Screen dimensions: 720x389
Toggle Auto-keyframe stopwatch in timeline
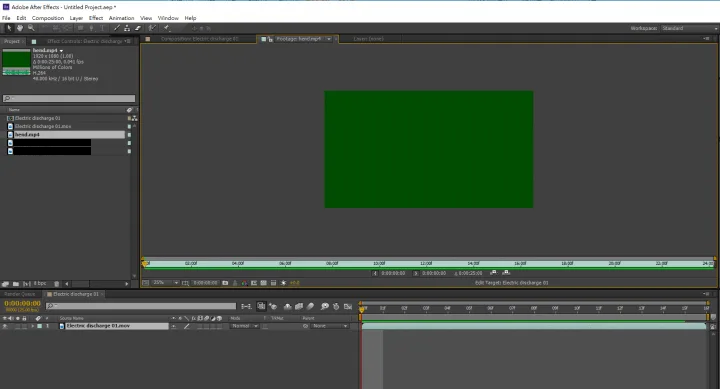coord(336,306)
